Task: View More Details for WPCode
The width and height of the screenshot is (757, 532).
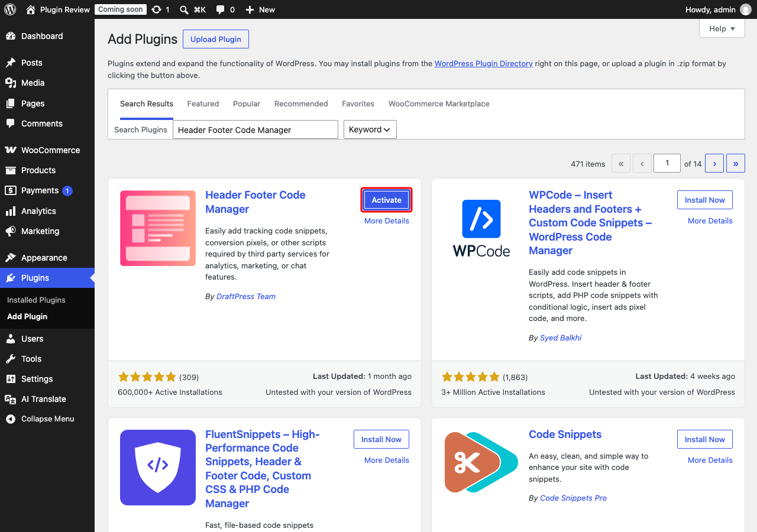Action: tap(710, 221)
